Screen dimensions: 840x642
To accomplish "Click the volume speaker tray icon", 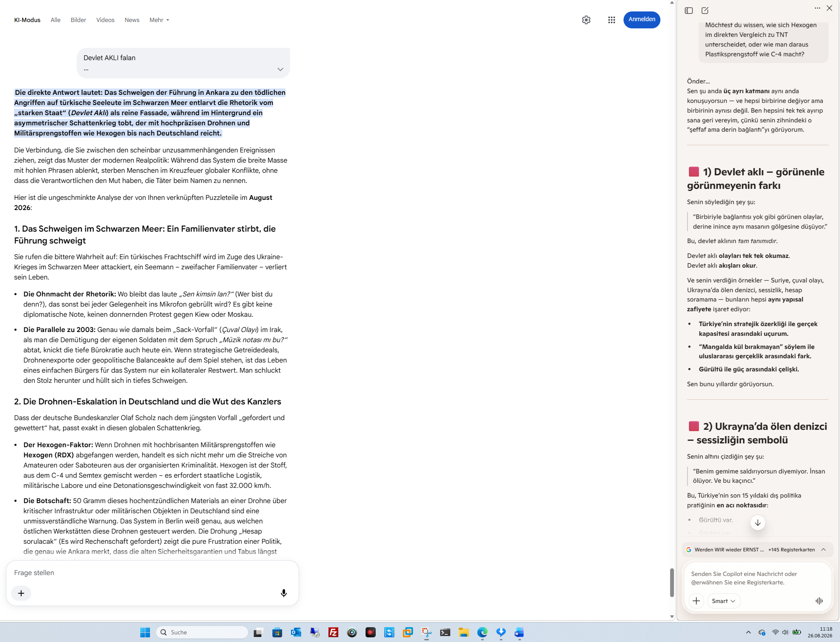I will coord(785,632).
